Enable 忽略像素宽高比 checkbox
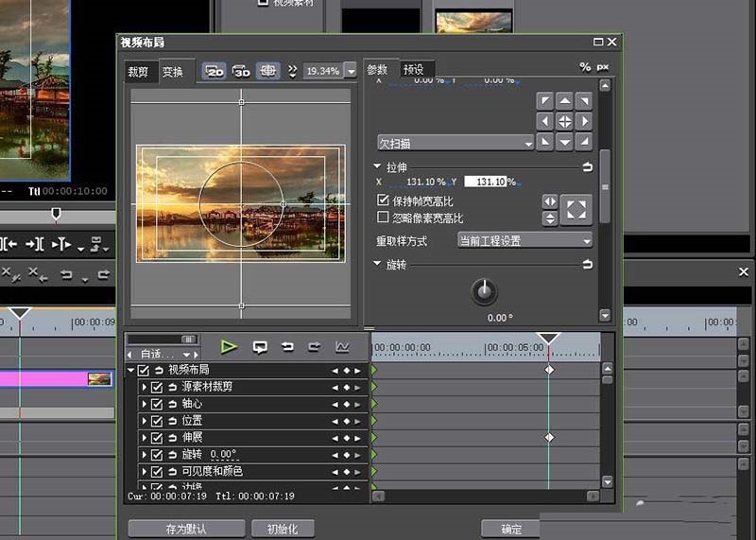 [x=383, y=218]
